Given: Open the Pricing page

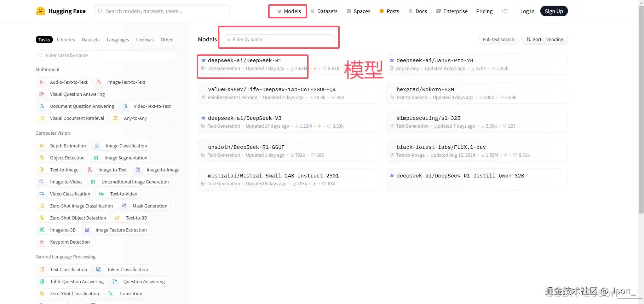Looking at the screenshot, I should pos(484,11).
